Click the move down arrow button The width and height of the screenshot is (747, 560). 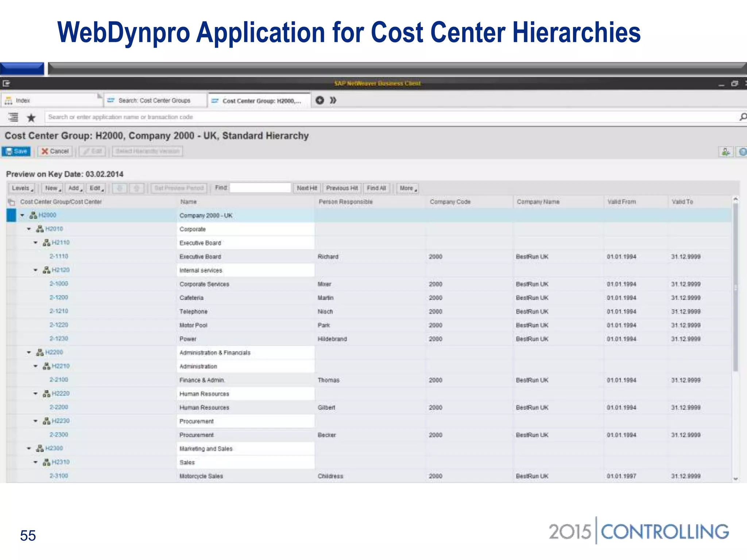120,188
